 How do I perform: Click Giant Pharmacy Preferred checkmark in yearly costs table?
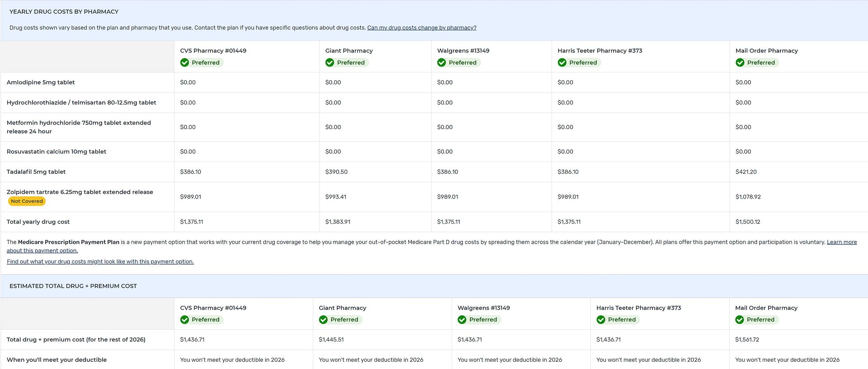330,63
